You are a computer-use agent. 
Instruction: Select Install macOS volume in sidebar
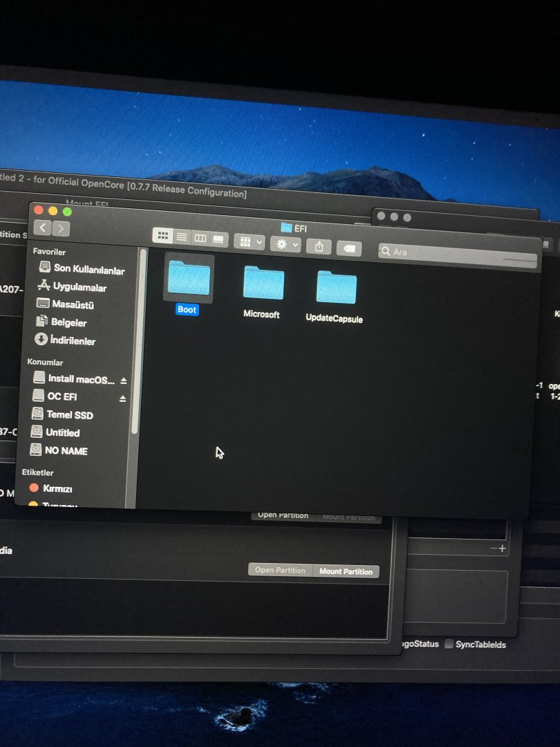[x=74, y=379]
